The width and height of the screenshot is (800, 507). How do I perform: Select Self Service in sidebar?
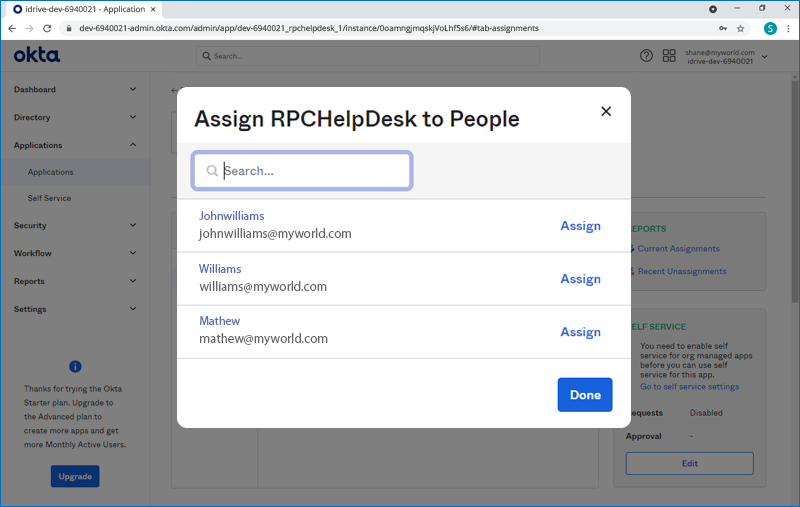pos(49,198)
